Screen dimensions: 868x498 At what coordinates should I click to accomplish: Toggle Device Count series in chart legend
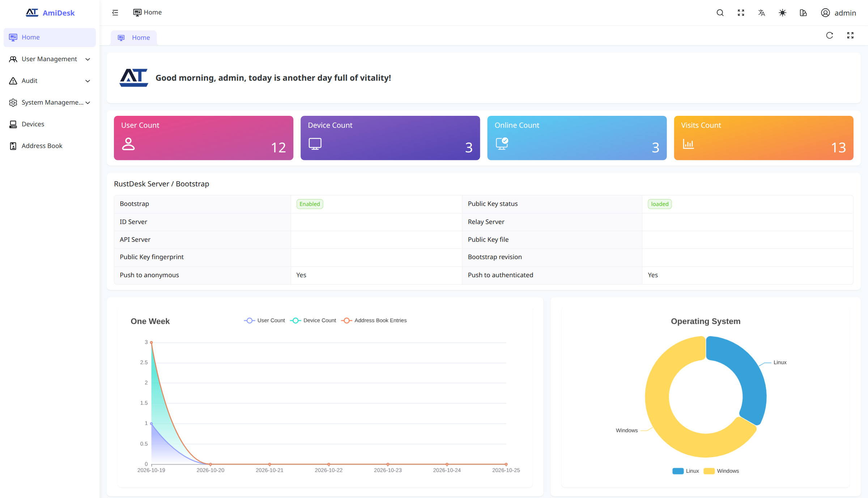[313, 320]
